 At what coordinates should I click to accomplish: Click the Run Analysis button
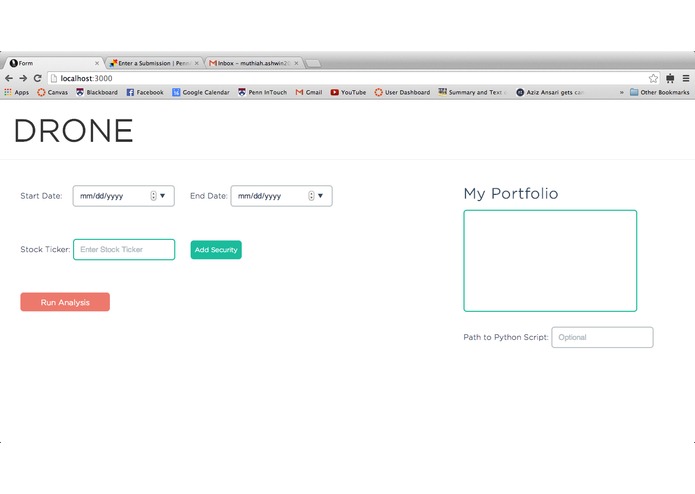point(65,302)
